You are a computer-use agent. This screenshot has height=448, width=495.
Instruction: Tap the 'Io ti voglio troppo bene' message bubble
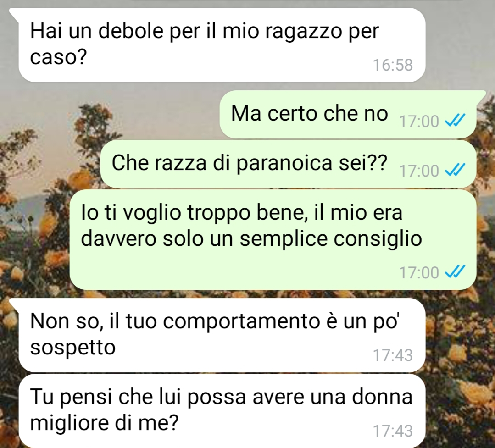(x=273, y=239)
